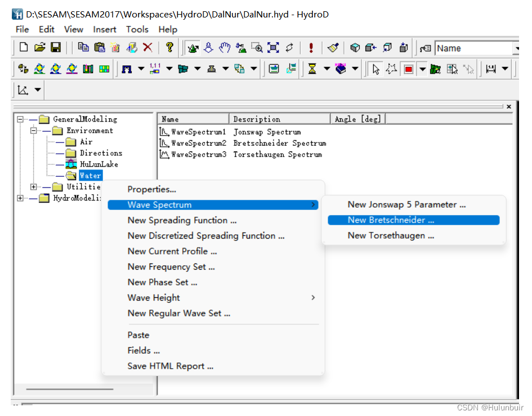
Task: Choose Save HTML Report menu entry
Action: pos(213,366)
